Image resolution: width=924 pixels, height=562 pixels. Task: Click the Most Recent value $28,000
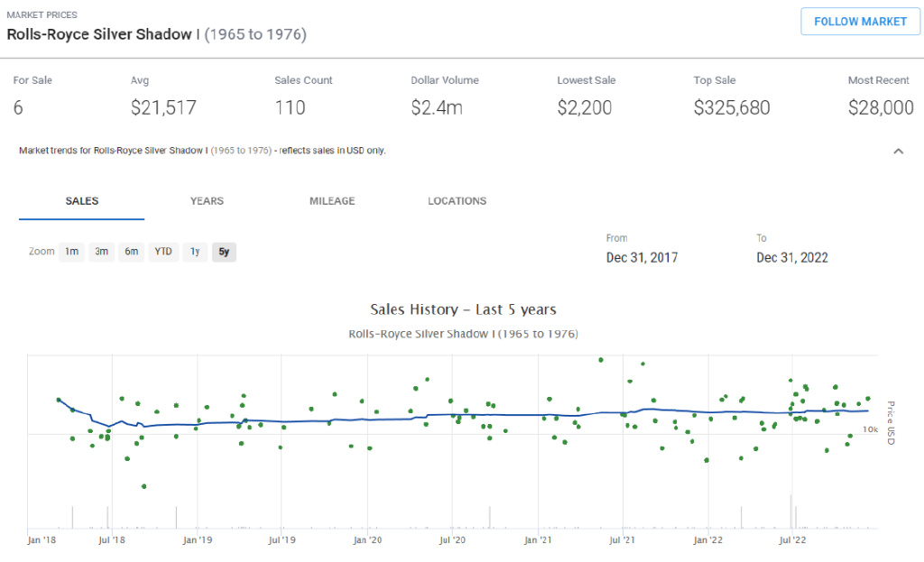point(881,108)
